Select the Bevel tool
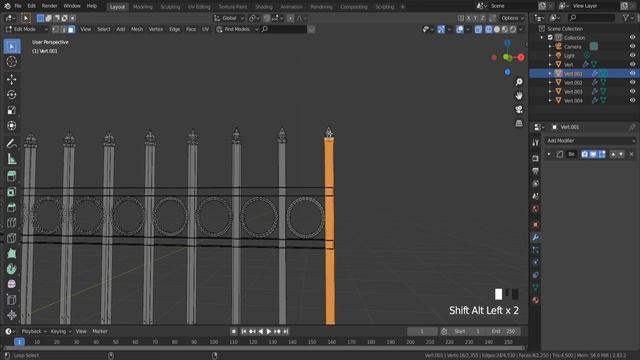Viewport: 640px width, 360px height. pyautogui.click(x=12, y=207)
